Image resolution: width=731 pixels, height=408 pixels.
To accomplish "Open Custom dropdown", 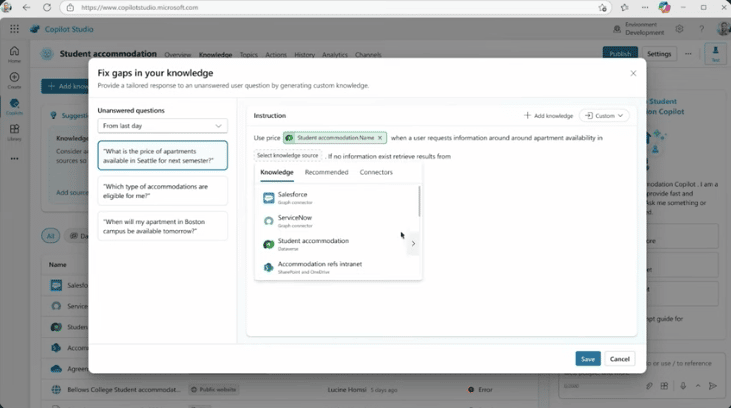I will point(604,116).
